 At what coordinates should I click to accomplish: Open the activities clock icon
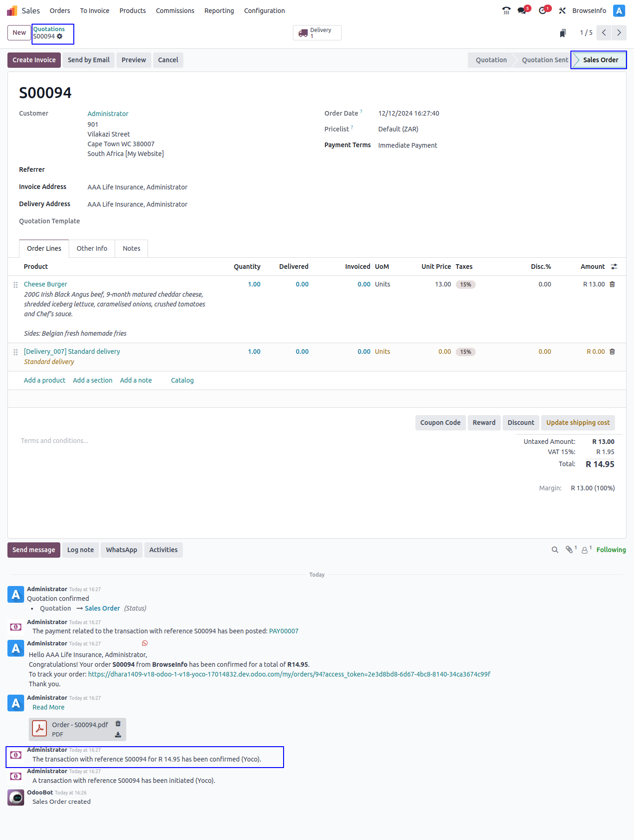(543, 11)
